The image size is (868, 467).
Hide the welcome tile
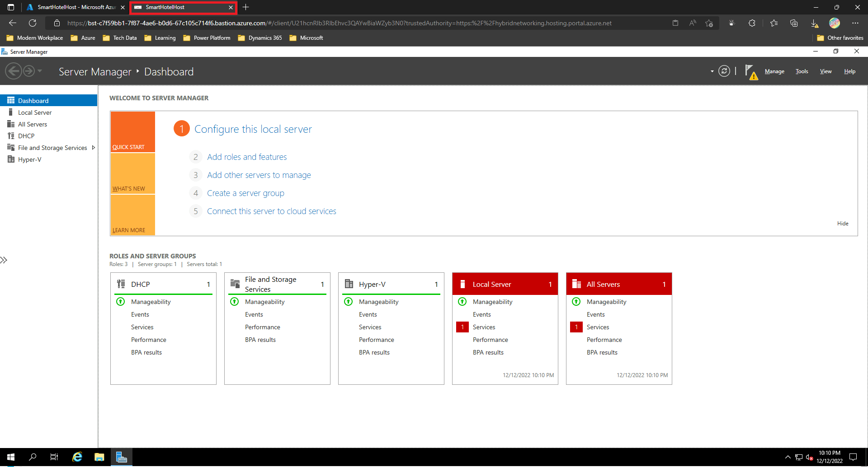(x=843, y=224)
